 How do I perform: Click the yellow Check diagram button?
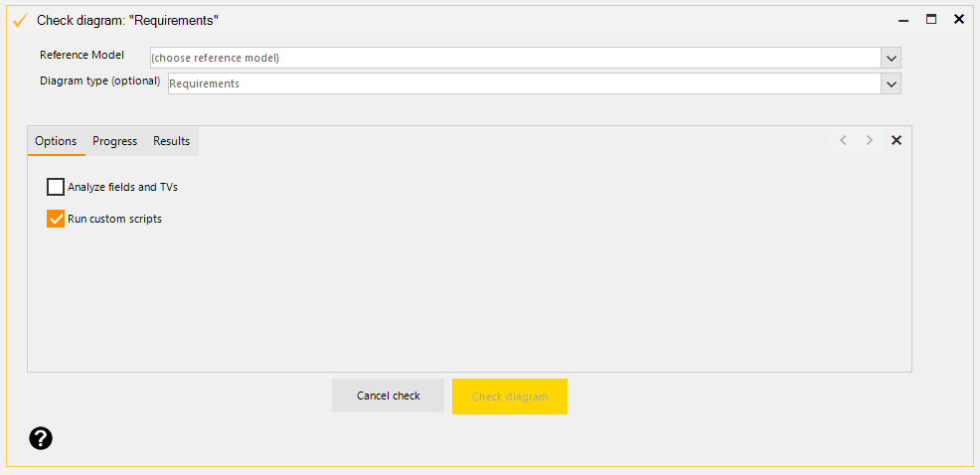[509, 396]
